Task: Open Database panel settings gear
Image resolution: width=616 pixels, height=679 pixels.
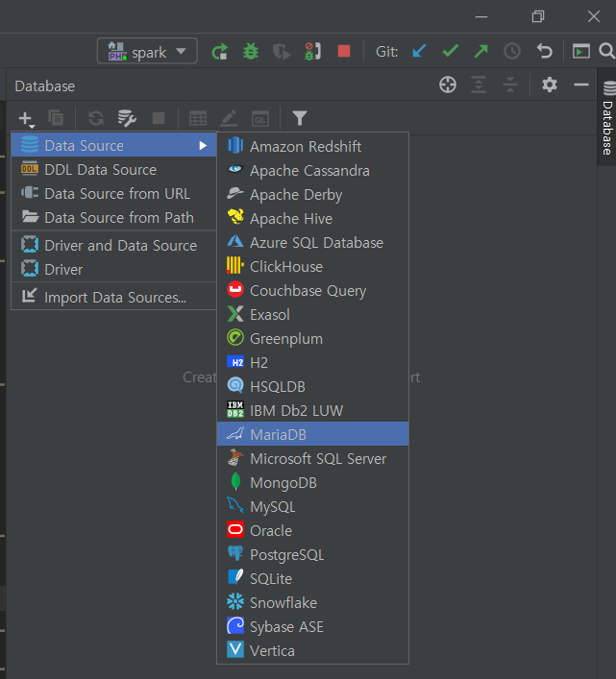Action: pyautogui.click(x=550, y=85)
